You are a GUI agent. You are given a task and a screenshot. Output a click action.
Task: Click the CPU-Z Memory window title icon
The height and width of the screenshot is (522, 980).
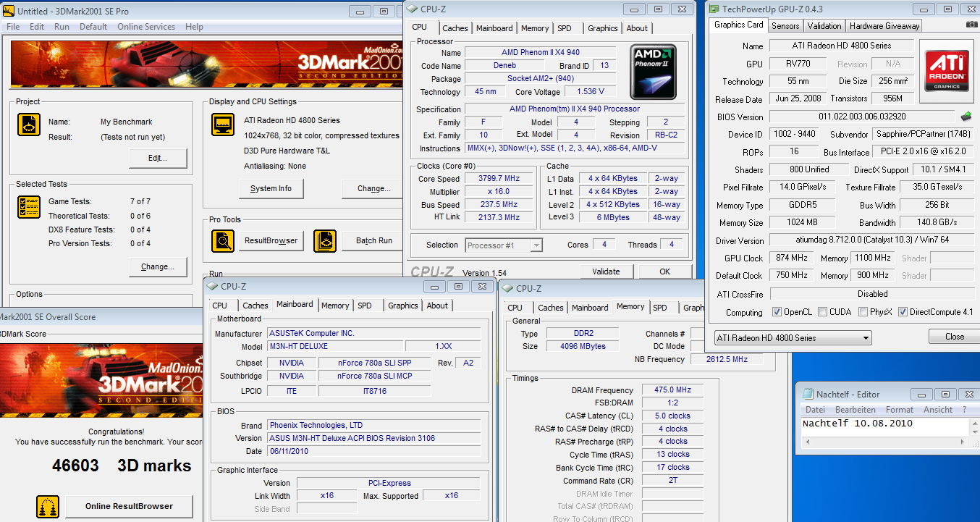click(x=508, y=288)
